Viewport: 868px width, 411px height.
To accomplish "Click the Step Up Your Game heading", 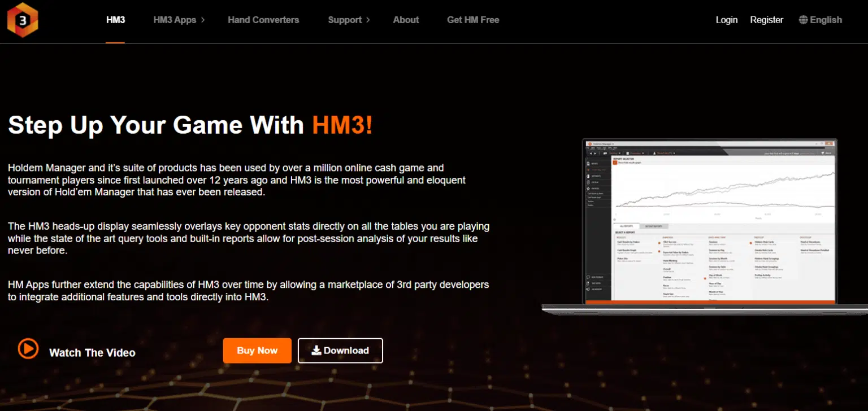I will [190, 124].
